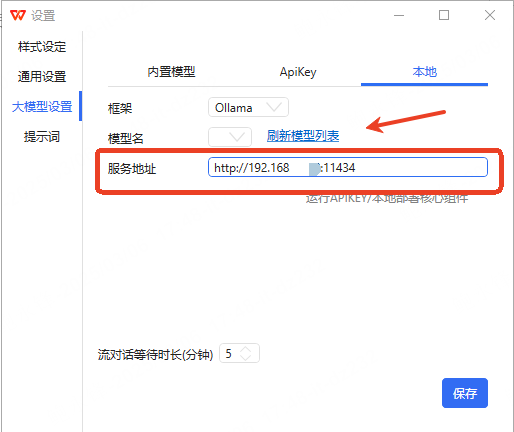The image size is (514, 432).
Task: Switch to the ApiKey tab
Action: pyautogui.click(x=298, y=72)
